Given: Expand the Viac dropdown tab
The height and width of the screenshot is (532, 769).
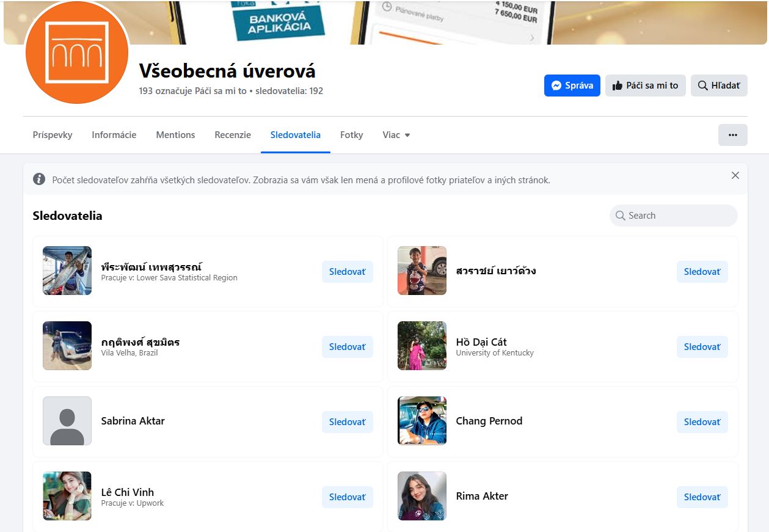Looking at the screenshot, I should pyautogui.click(x=396, y=135).
